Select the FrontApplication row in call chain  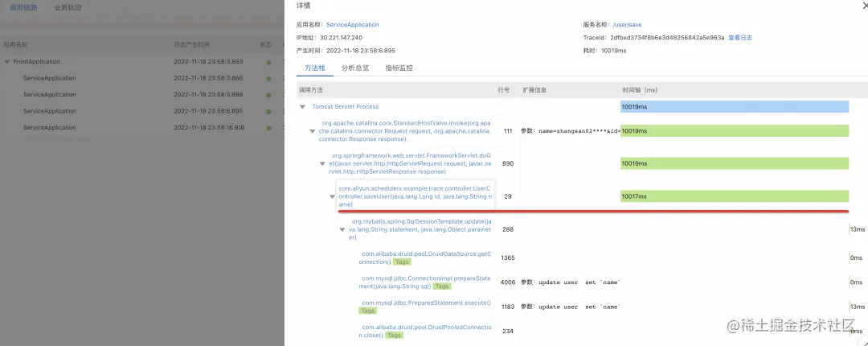coord(141,61)
